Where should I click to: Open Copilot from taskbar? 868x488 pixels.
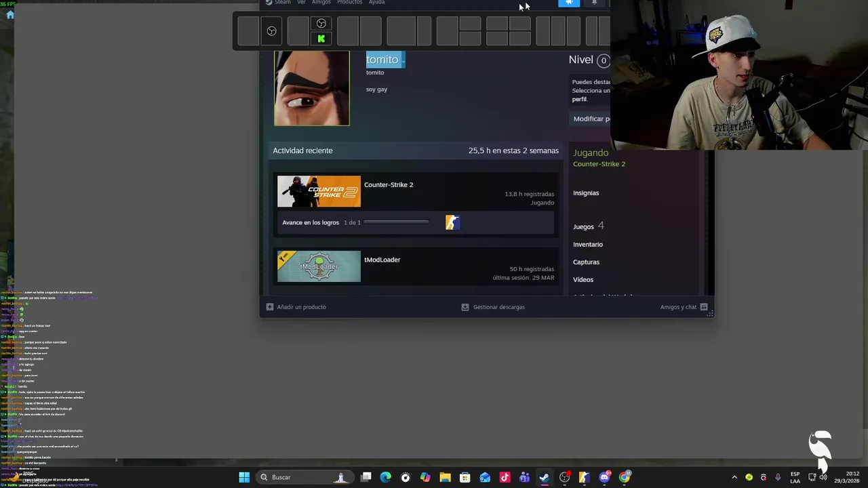425,477
